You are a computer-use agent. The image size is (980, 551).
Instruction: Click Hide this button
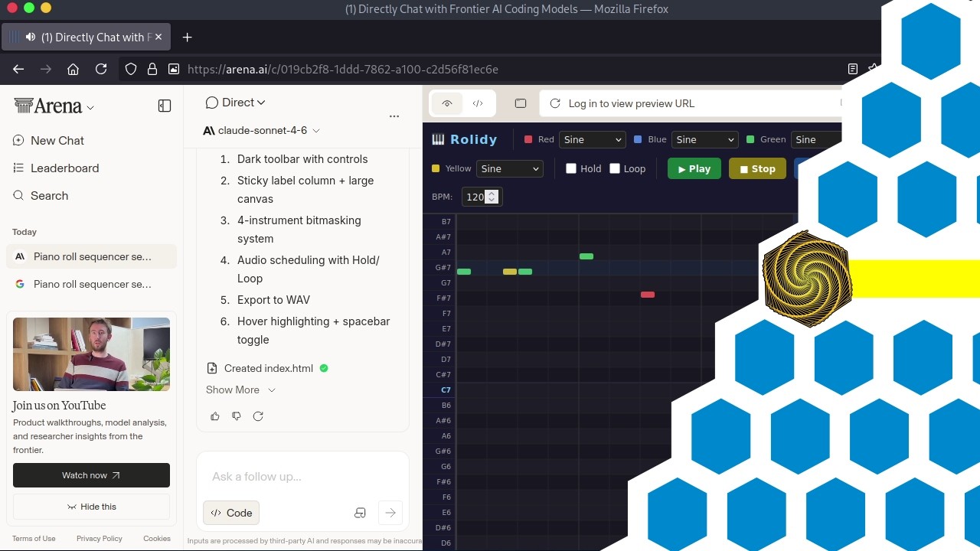pos(91,507)
